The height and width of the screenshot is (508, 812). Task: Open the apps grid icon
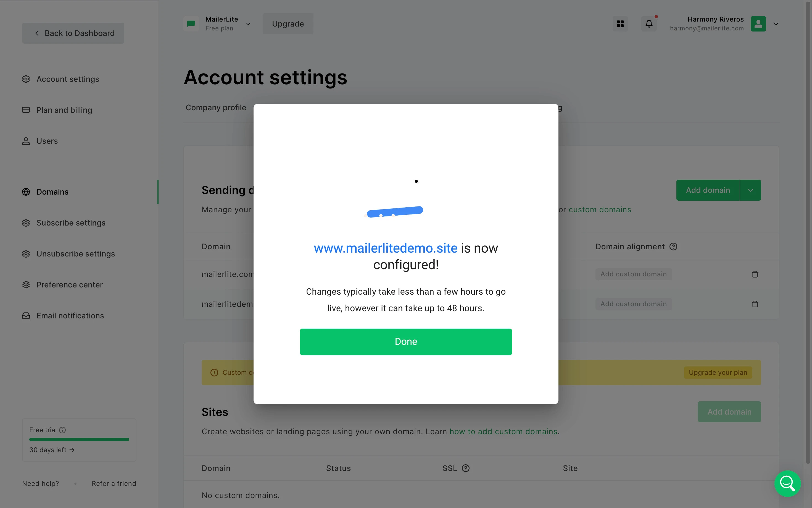coord(620,24)
